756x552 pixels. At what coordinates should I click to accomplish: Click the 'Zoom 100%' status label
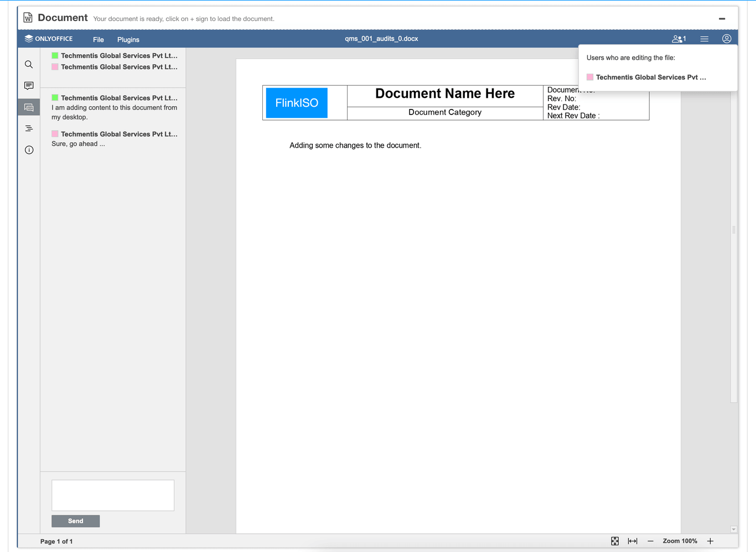(x=680, y=541)
